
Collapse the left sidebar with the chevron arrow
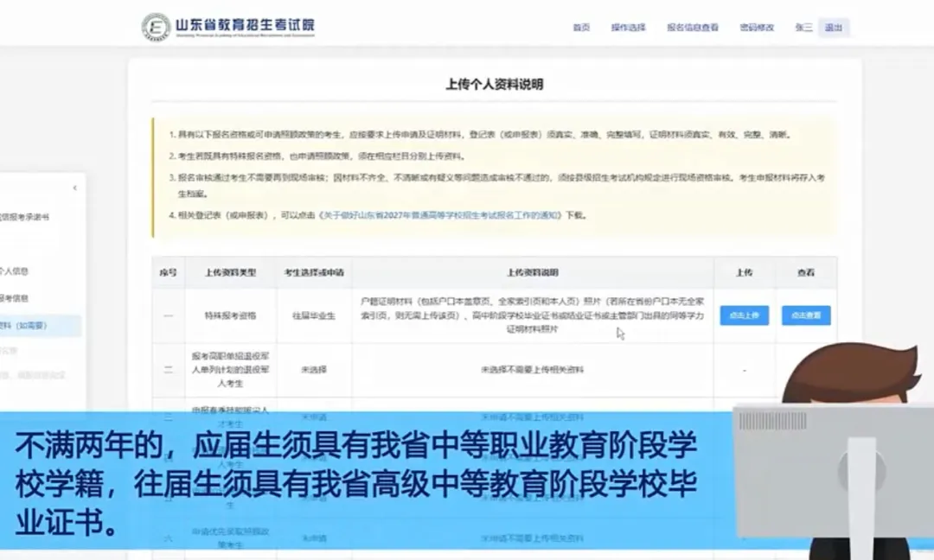coord(75,188)
